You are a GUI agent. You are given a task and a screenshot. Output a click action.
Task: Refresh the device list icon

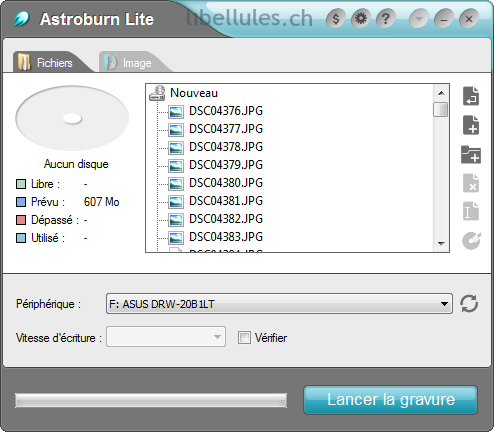(469, 303)
